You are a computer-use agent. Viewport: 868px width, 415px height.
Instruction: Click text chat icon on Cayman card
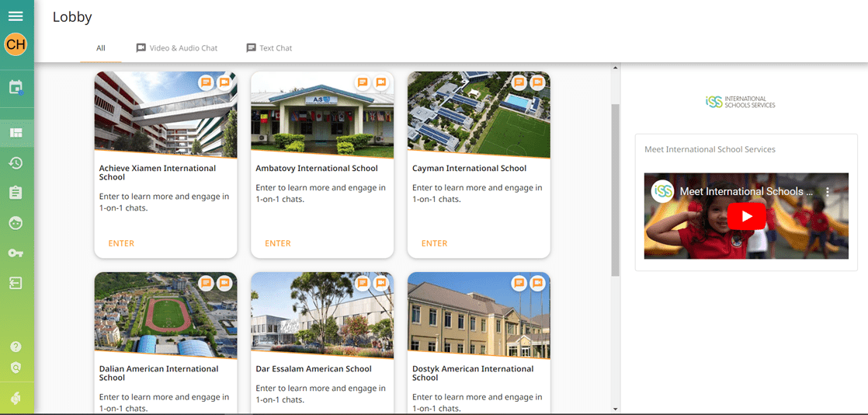(519, 82)
